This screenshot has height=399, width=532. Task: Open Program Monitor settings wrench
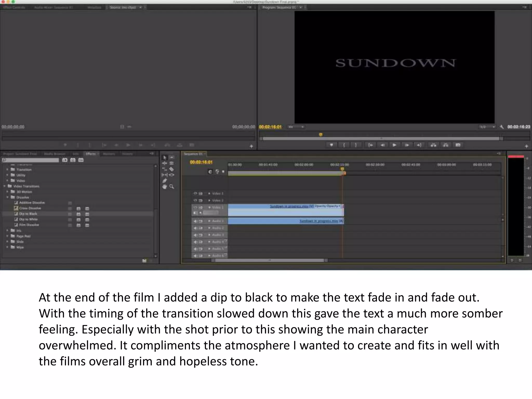tap(502, 127)
